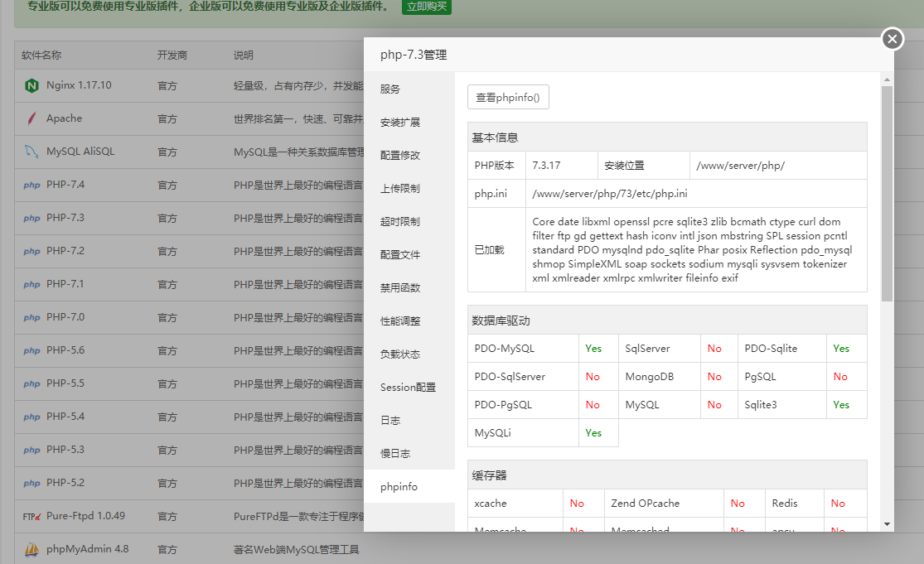Click the PHP-7.0 software name

coord(65,317)
